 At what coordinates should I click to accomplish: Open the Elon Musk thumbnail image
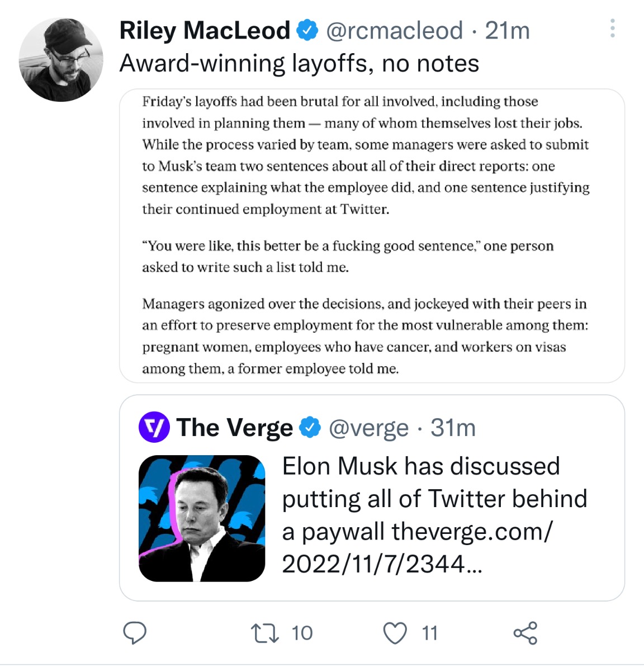pyautogui.click(x=202, y=518)
